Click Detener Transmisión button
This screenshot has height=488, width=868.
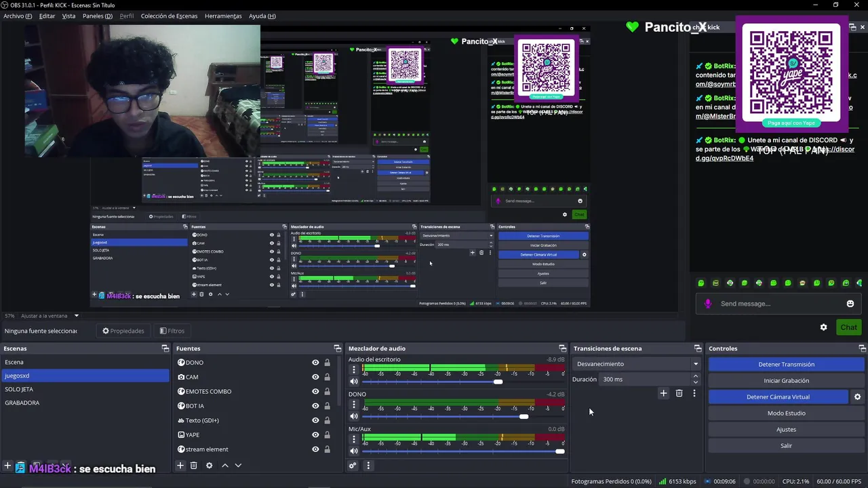(786, 364)
